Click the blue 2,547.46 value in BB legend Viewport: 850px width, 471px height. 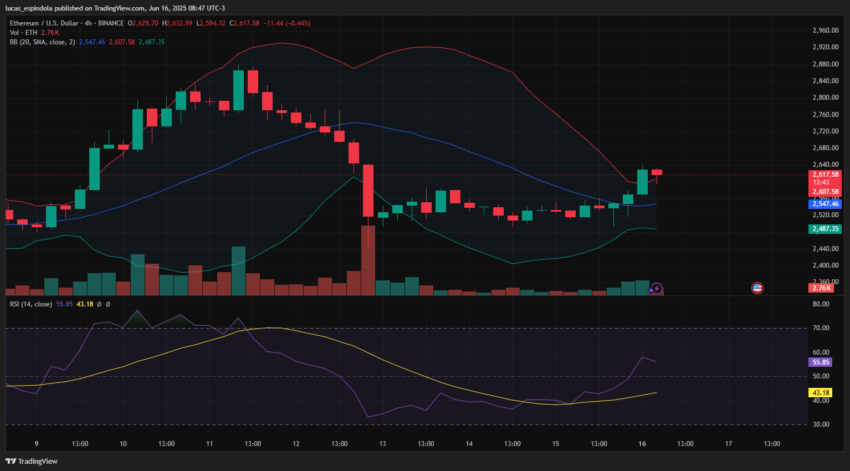point(92,42)
